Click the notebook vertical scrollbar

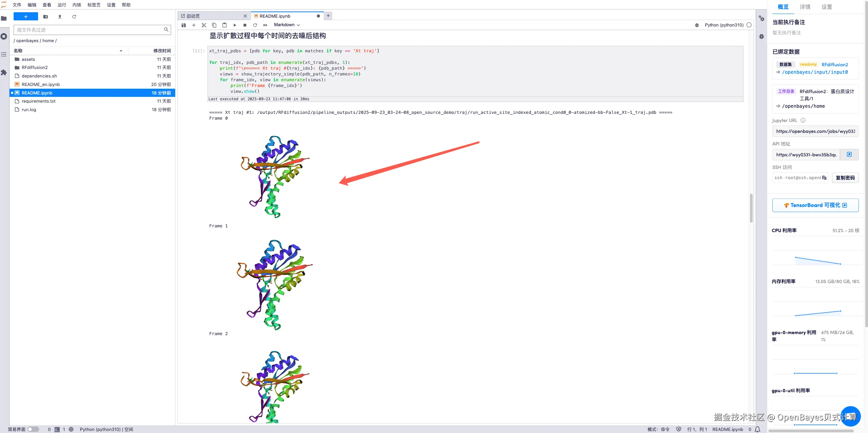click(x=751, y=208)
